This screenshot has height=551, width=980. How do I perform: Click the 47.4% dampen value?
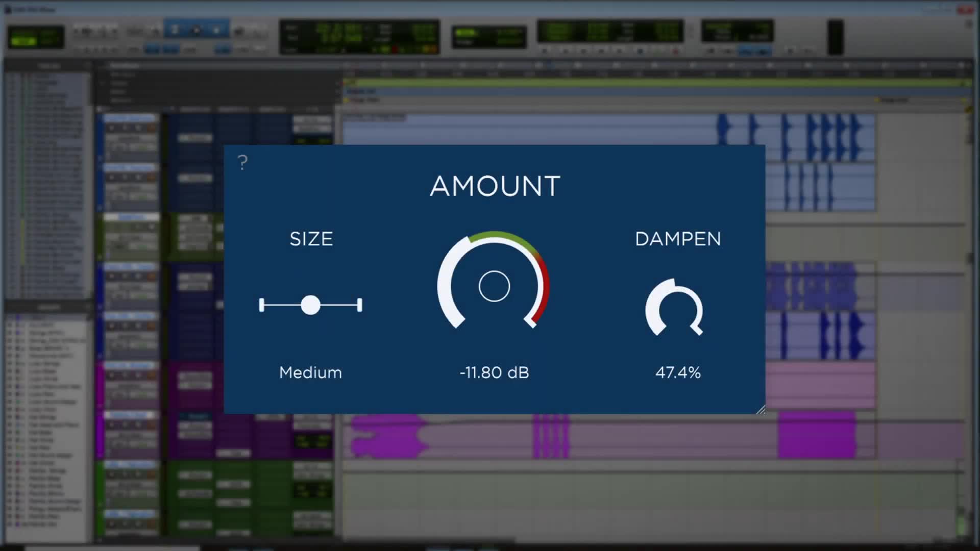point(678,372)
